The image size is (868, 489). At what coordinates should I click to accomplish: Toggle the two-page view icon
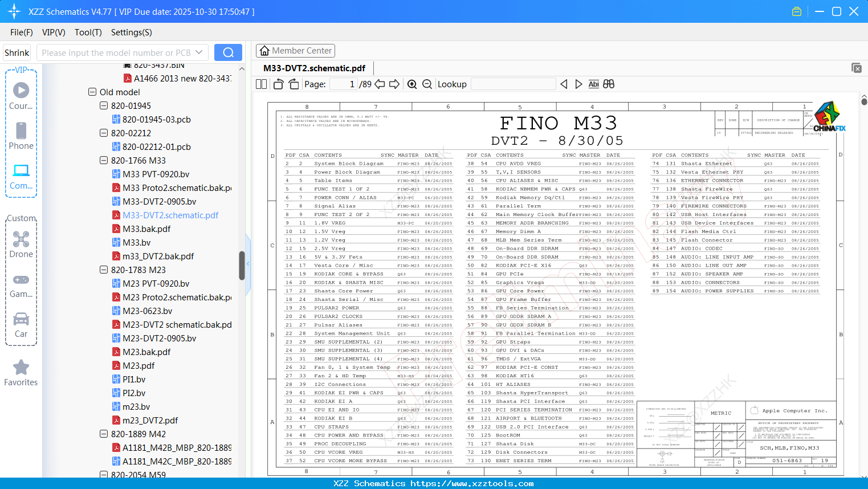(262, 84)
